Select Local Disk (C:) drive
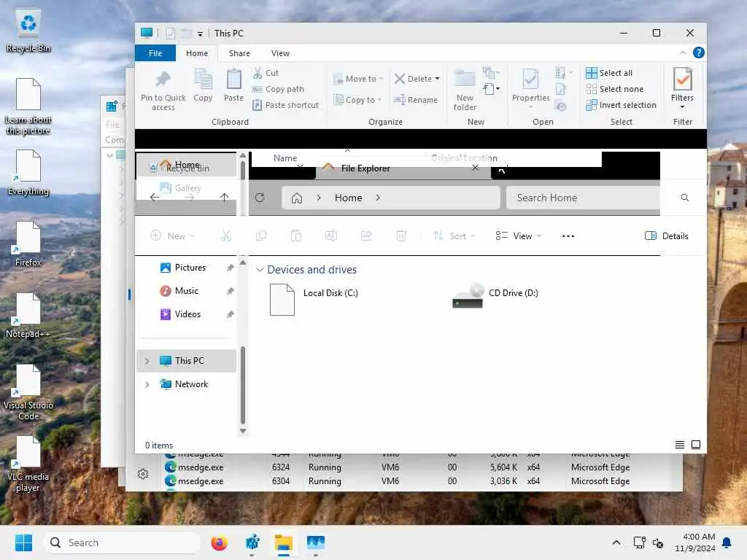The height and width of the screenshot is (560, 747). (x=314, y=299)
